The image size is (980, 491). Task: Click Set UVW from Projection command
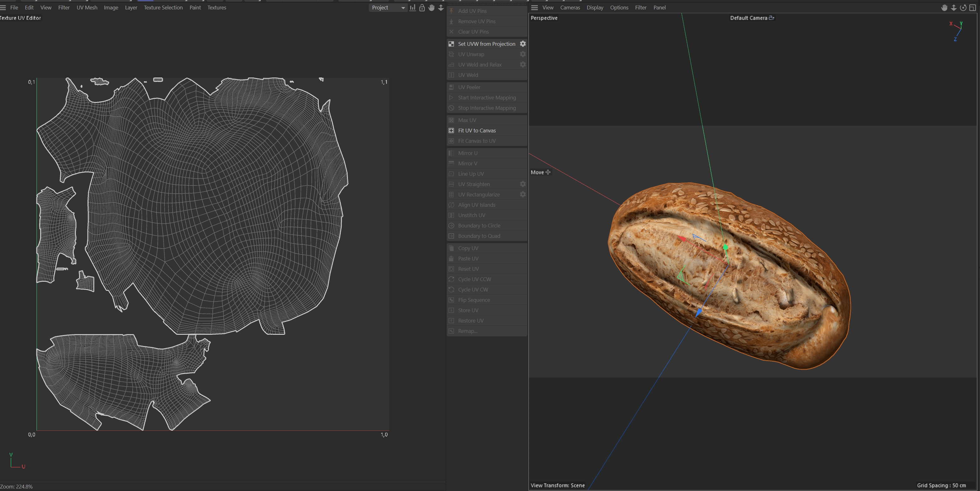tap(486, 44)
